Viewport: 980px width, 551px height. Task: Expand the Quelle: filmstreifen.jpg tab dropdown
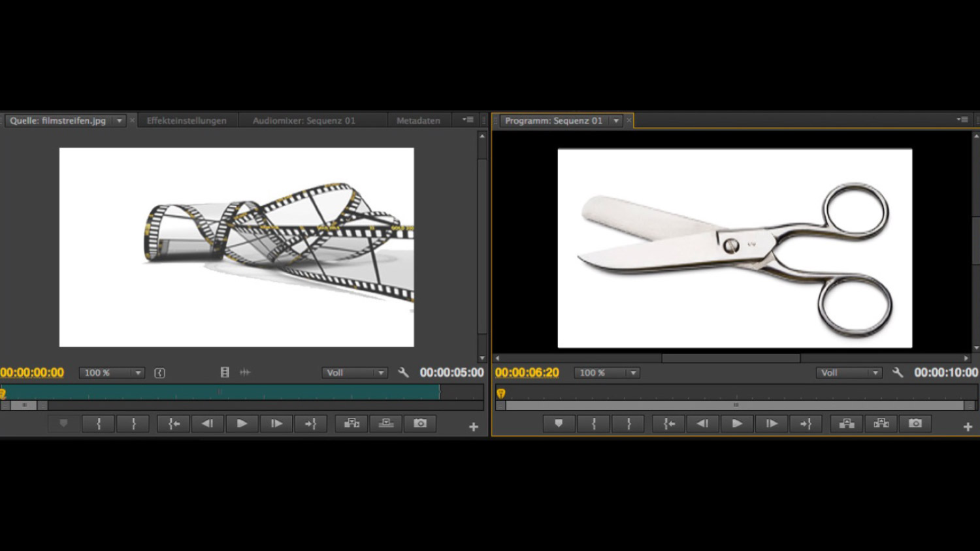coord(120,121)
